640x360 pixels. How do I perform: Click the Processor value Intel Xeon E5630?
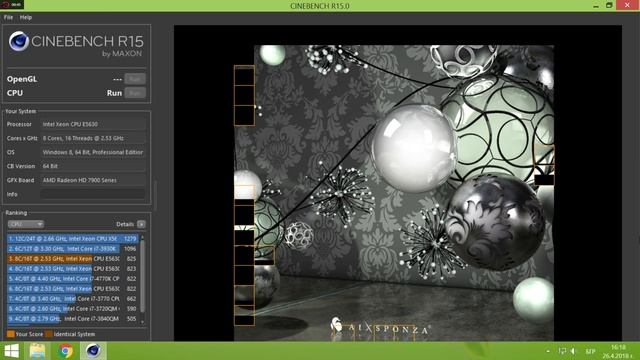coord(93,124)
